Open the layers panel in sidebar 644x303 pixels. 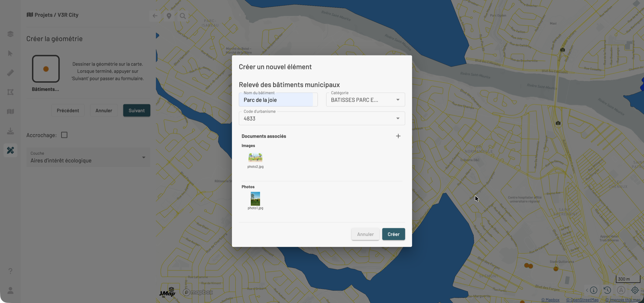point(10,34)
